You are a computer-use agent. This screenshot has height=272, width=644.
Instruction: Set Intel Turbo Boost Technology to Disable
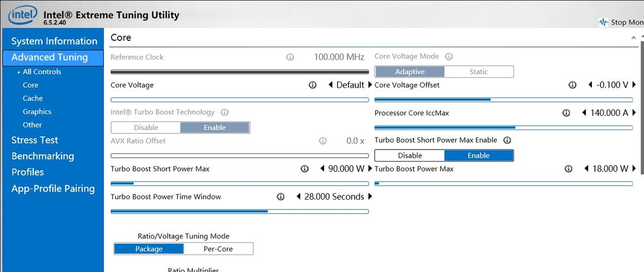146,127
